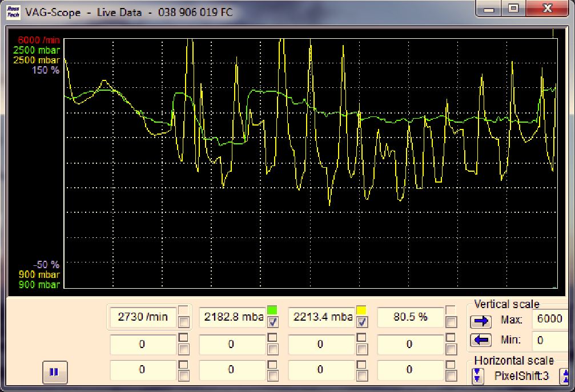Minimize the VAG-Scope window
Viewport: 575px width, 392px height.
pos(488,9)
